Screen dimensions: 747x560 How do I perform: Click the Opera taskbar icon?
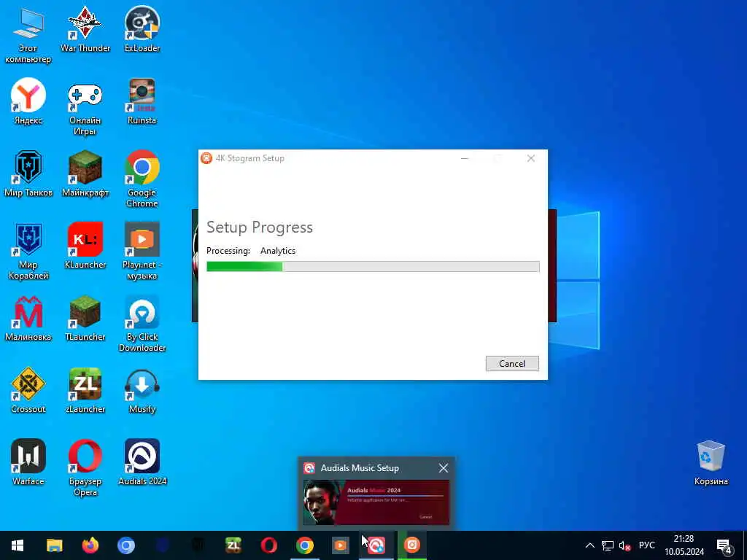pyautogui.click(x=268, y=545)
